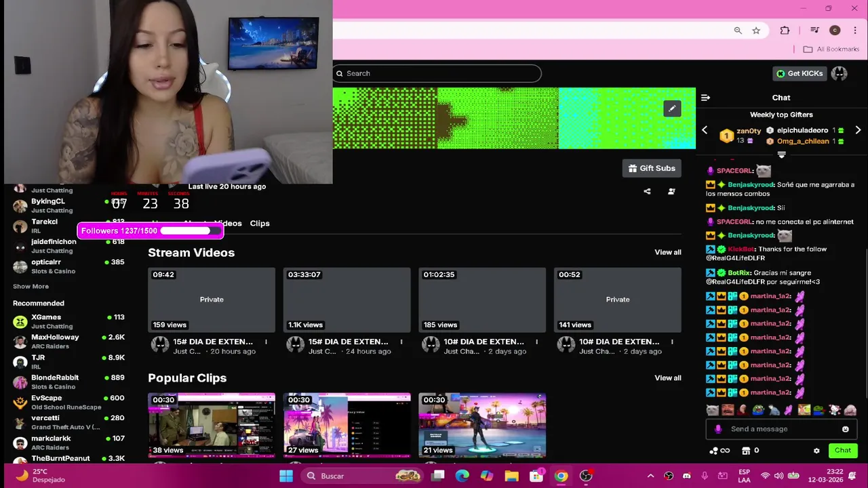Switch to the Clips tab
Screen dimensions: 868x488
tap(260, 223)
